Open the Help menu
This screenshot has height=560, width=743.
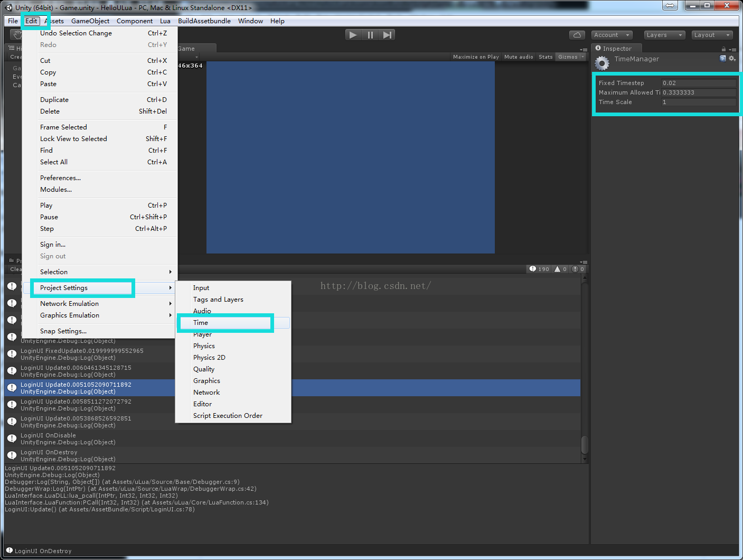[277, 21]
